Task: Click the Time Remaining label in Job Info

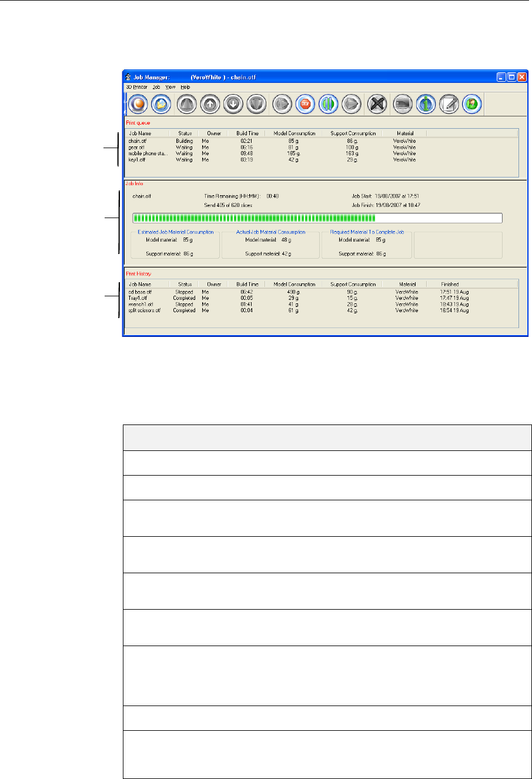Action: (x=232, y=196)
